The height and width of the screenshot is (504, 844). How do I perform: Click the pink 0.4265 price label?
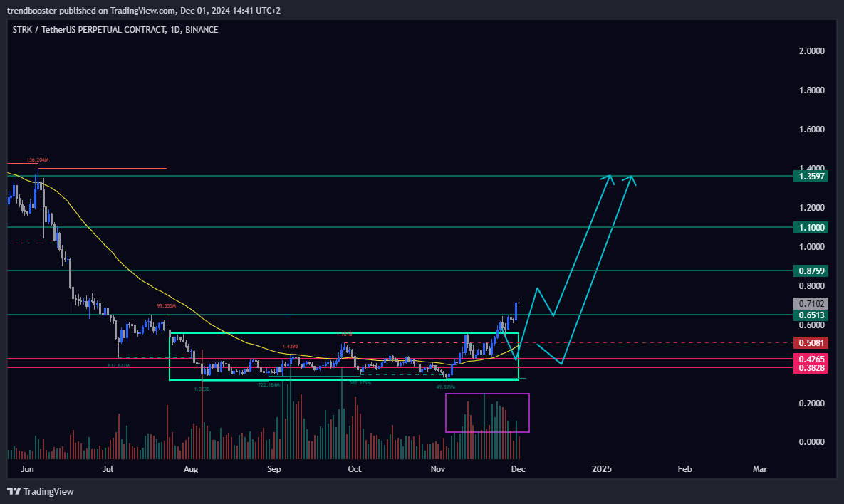point(811,359)
